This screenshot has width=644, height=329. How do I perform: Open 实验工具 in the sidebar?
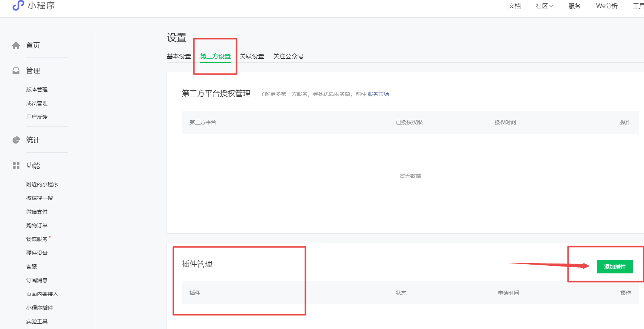point(37,321)
